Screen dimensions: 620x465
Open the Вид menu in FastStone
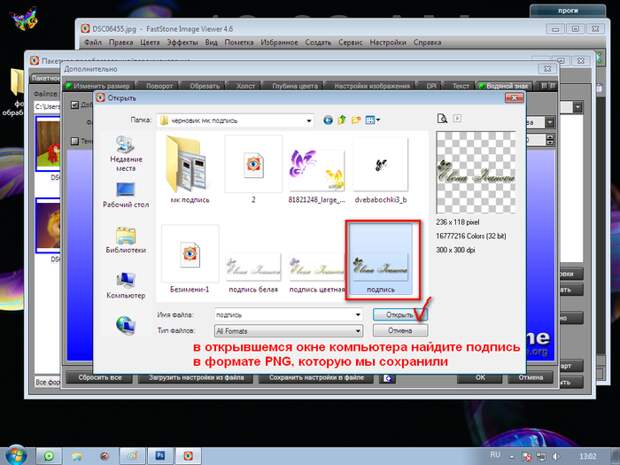pyautogui.click(x=211, y=42)
